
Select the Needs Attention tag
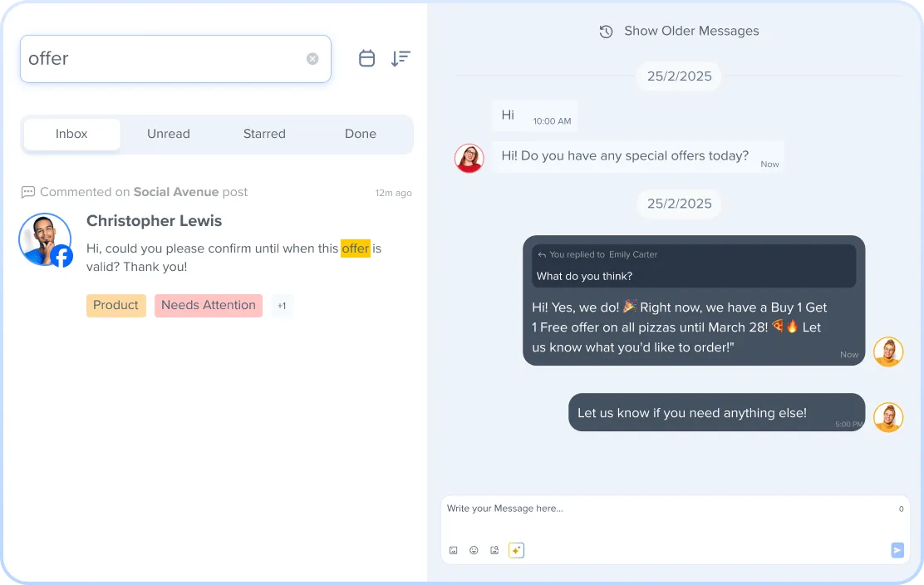point(209,306)
